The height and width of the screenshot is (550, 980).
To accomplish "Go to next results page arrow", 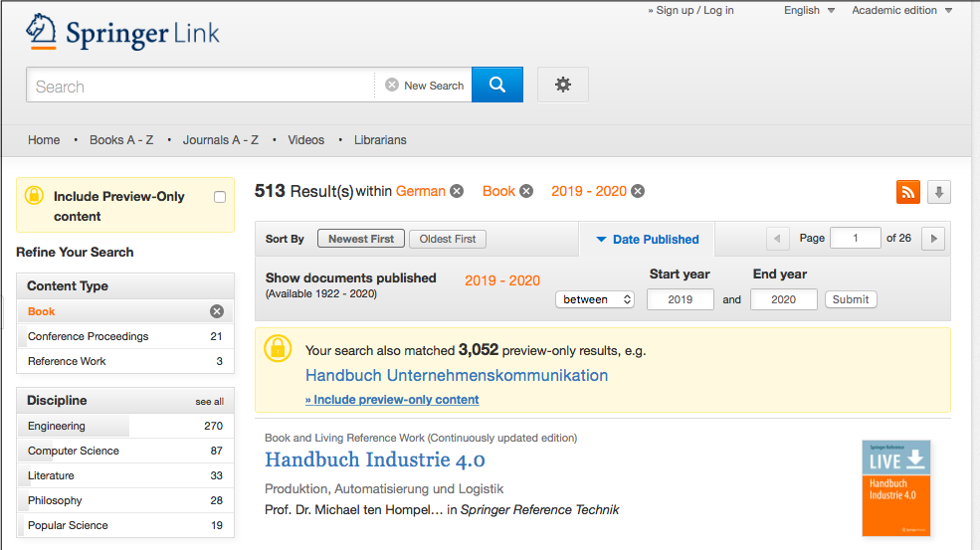I will 934,238.
